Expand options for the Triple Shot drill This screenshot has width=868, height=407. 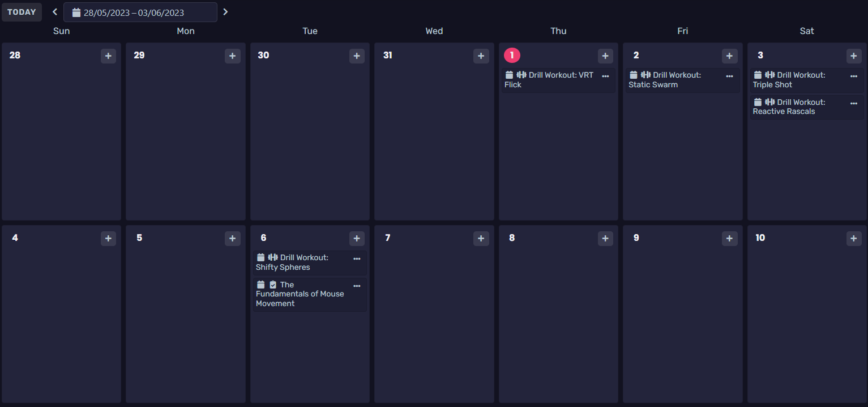[854, 75]
